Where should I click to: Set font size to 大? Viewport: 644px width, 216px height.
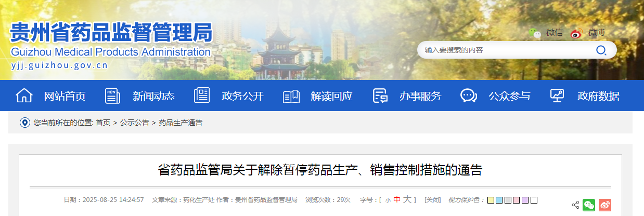[x=407, y=199]
